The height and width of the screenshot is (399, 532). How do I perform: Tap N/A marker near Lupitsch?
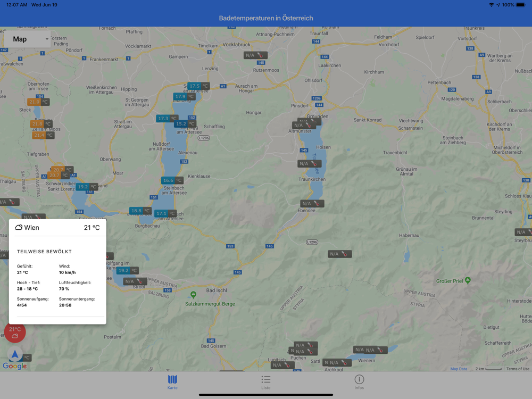point(282,365)
